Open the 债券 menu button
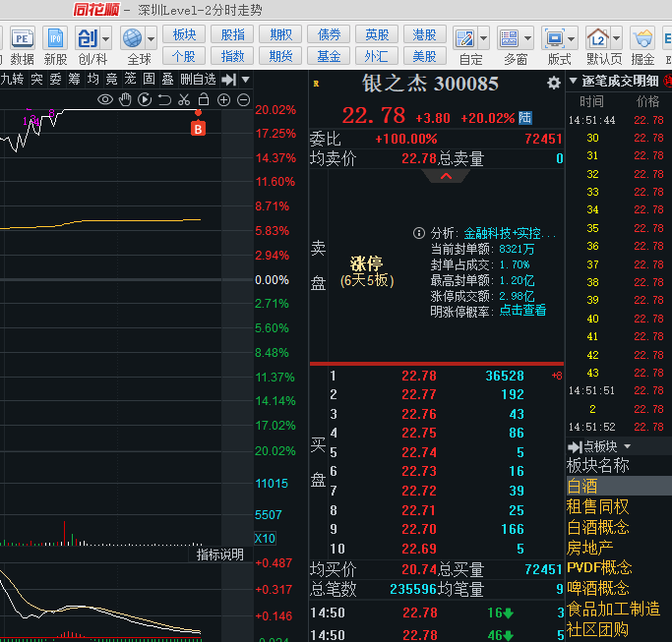 (329, 34)
